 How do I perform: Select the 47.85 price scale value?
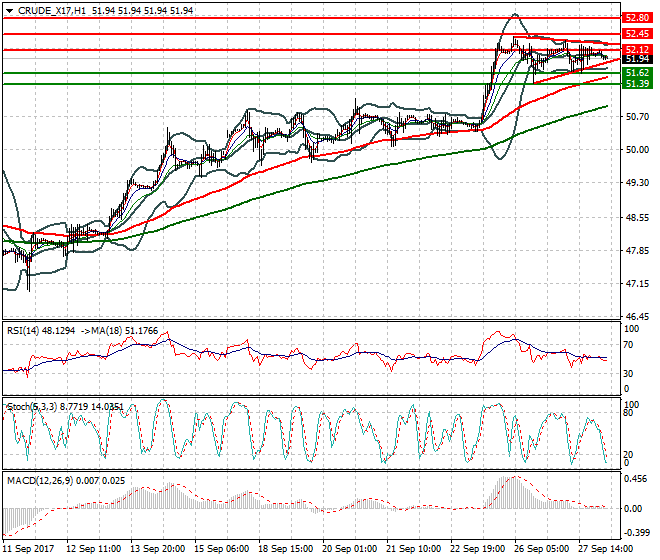(637, 251)
